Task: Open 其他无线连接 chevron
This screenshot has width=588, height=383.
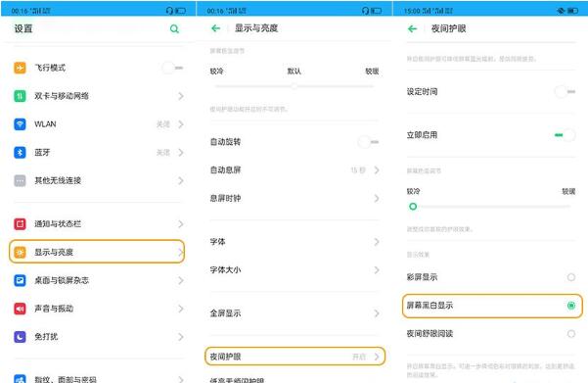Action: pyautogui.click(x=181, y=180)
